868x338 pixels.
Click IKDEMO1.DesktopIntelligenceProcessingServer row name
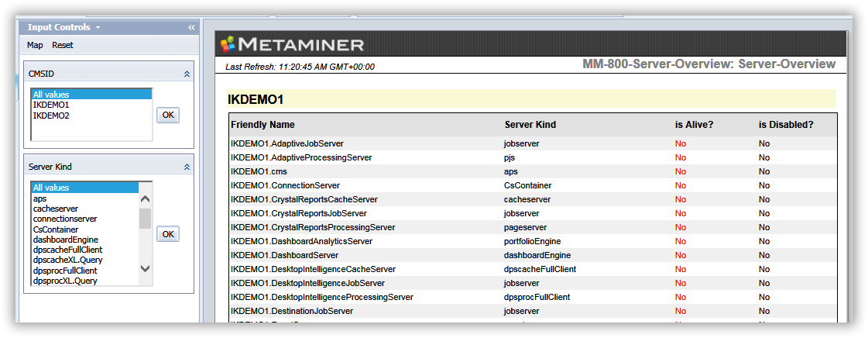click(322, 297)
